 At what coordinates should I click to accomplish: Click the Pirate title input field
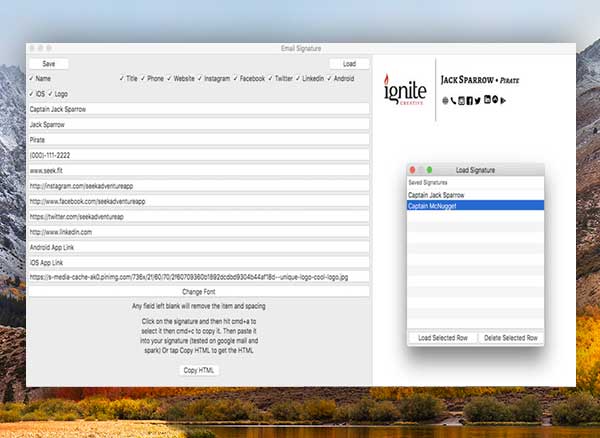click(199, 140)
